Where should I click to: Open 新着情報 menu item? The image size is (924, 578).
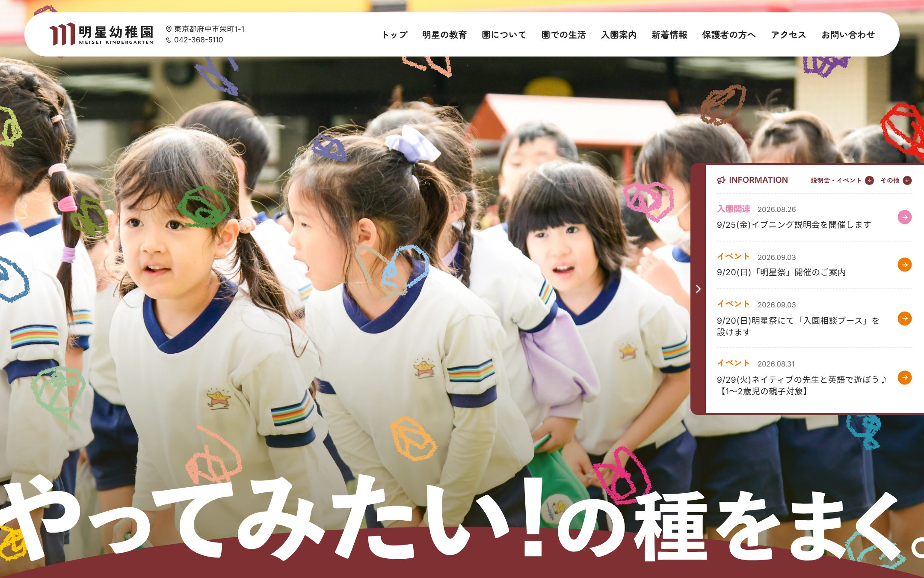click(x=669, y=35)
